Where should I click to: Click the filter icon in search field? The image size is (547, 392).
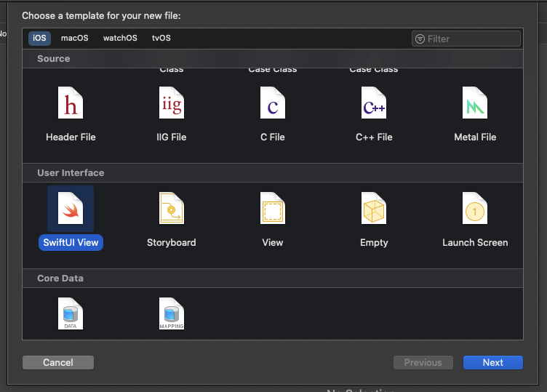(420, 39)
